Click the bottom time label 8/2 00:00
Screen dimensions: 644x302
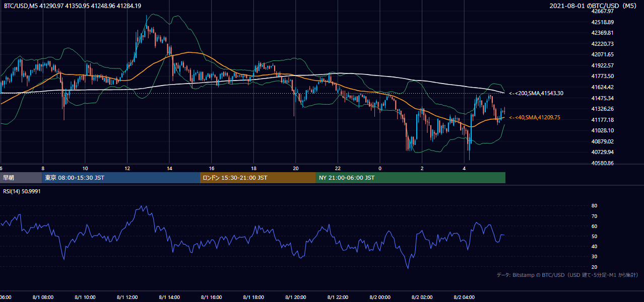point(380,297)
